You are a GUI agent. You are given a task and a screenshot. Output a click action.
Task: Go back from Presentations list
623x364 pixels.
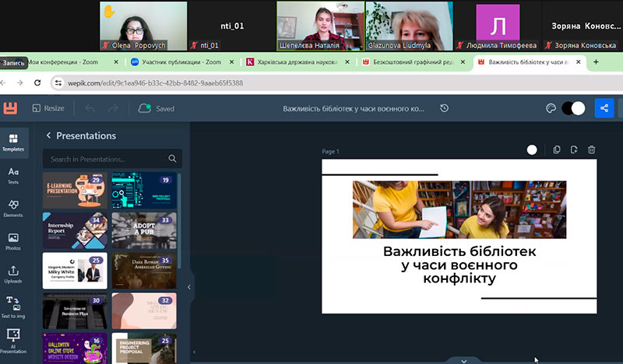tap(48, 135)
